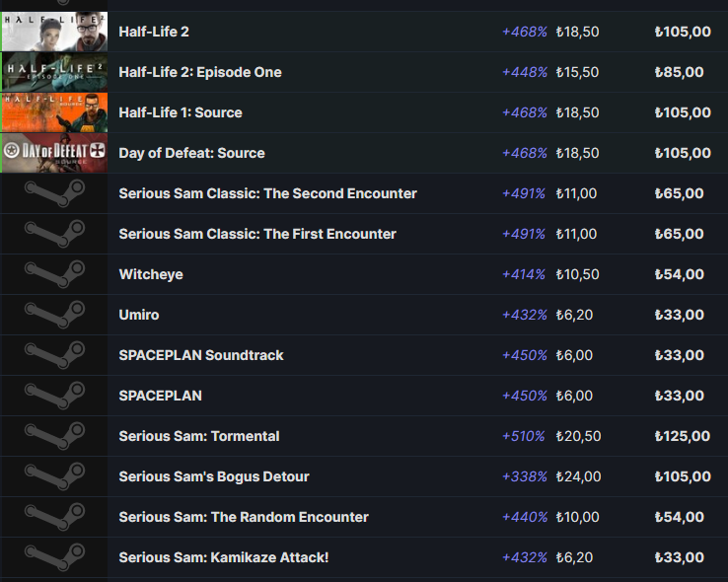Click Steam placeholder icon beside Witcheye
728x582 pixels.
click(55, 274)
